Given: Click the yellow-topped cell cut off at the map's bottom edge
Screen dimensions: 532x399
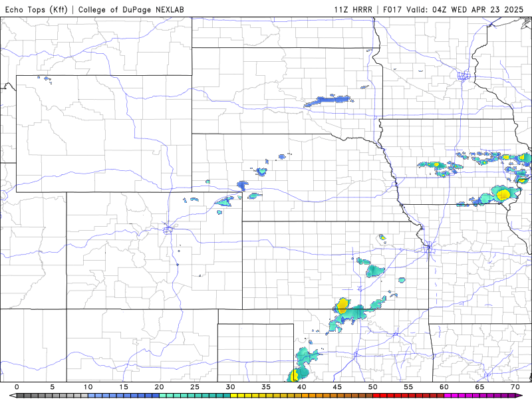Looking at the screenshot, I should click(294, 376).
